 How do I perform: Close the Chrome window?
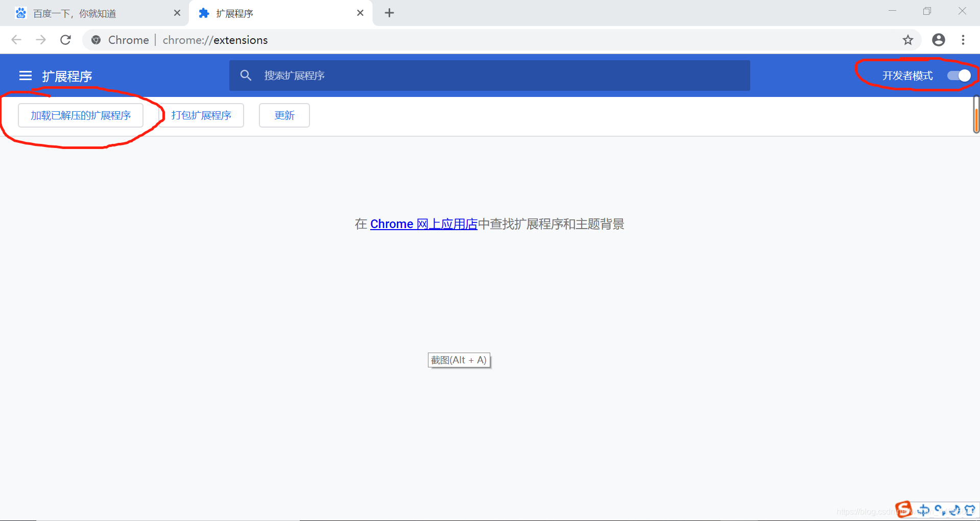(x=962, y=11)
